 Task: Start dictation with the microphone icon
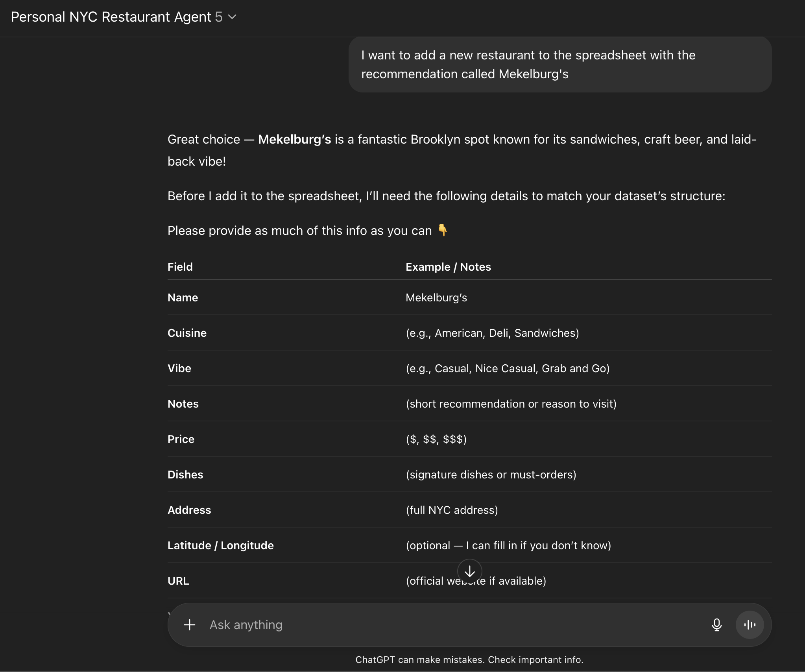716,625
